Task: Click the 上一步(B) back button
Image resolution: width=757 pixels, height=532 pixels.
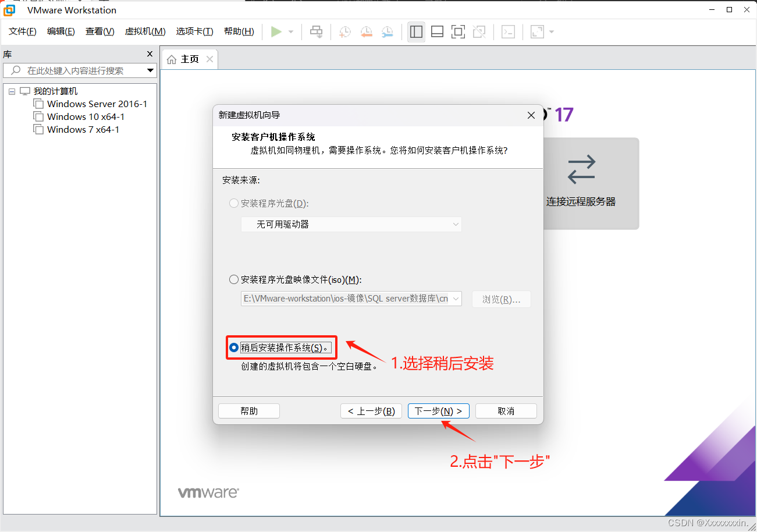Action: tap(371, 411)
